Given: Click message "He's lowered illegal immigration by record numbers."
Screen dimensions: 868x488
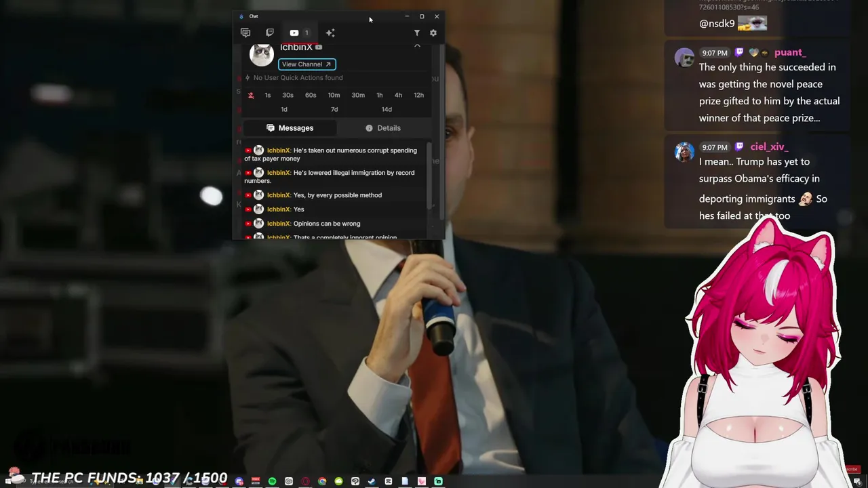Looking at the screenshot, I should pos(329,177).
